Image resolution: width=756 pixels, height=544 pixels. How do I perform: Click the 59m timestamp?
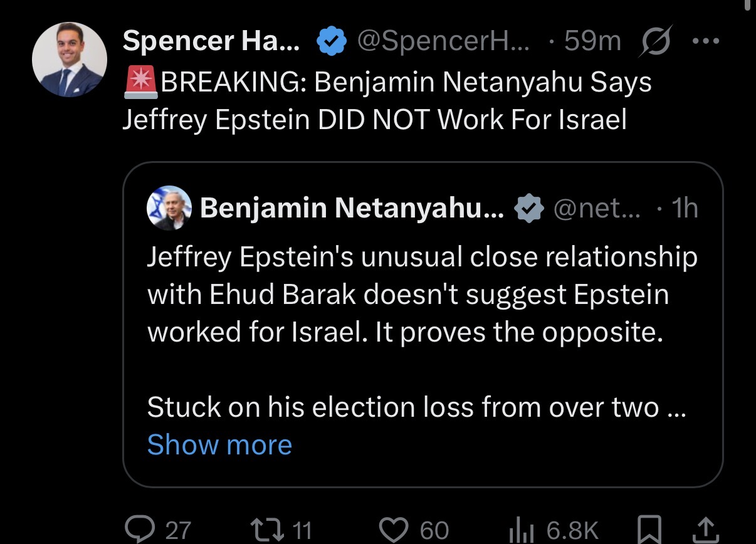tap(591, 42)
